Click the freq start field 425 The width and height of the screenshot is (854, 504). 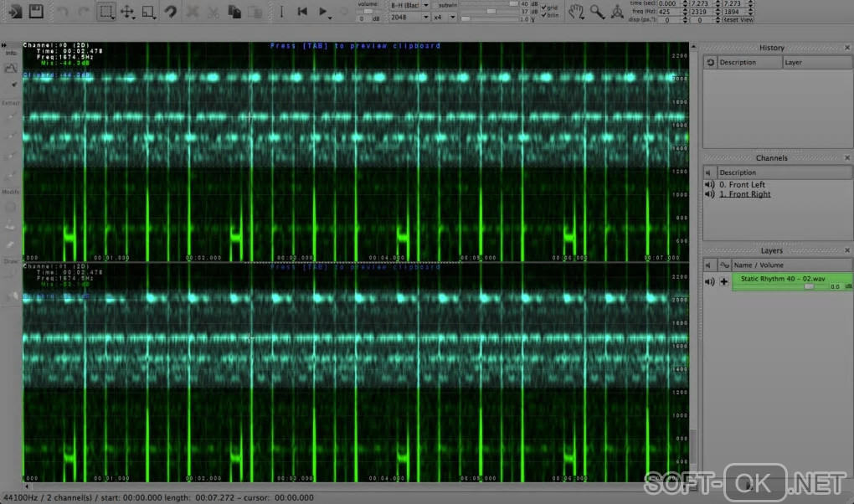pos(669,12)
